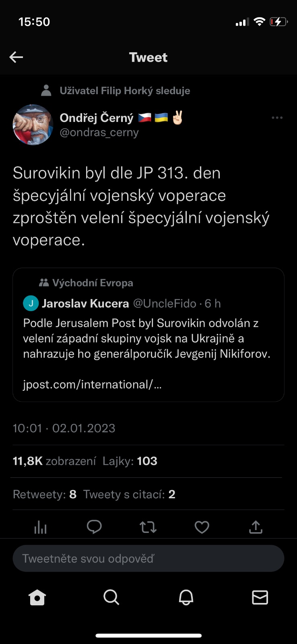This screenshot has height=644, width=297.
Task: Open Notifications bell tab
Action: 186,597
